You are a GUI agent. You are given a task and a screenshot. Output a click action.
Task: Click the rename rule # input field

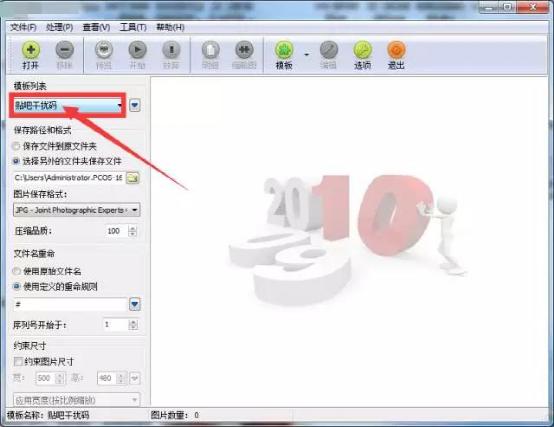pos(70,304)
